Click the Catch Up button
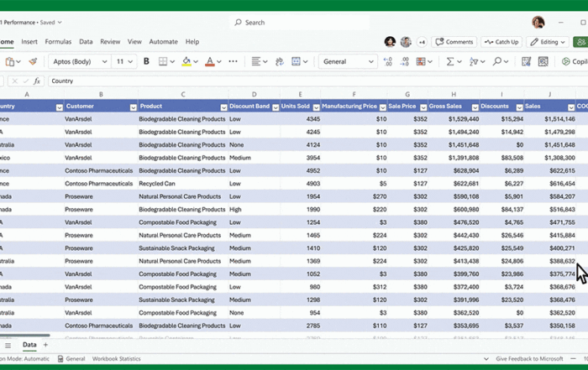This screenshot has width=588, height=370. tap(501, 42)
